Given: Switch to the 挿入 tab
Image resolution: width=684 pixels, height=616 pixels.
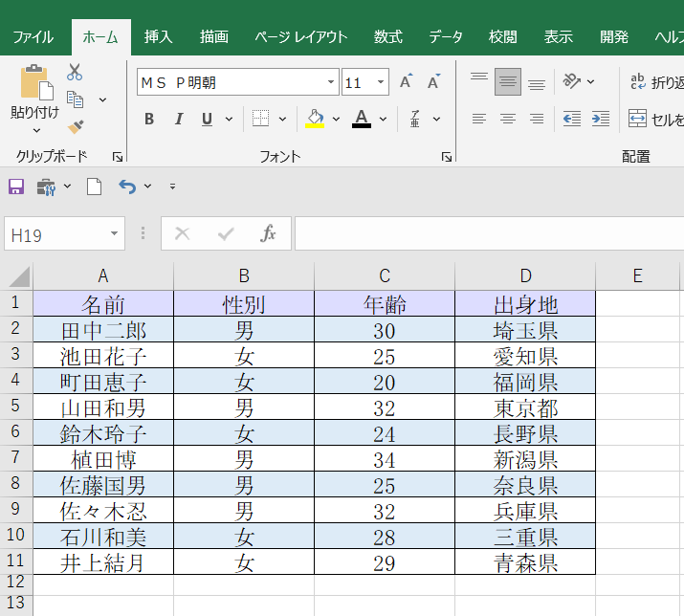Looking at the screenshot, I should [x=159, y=37].
